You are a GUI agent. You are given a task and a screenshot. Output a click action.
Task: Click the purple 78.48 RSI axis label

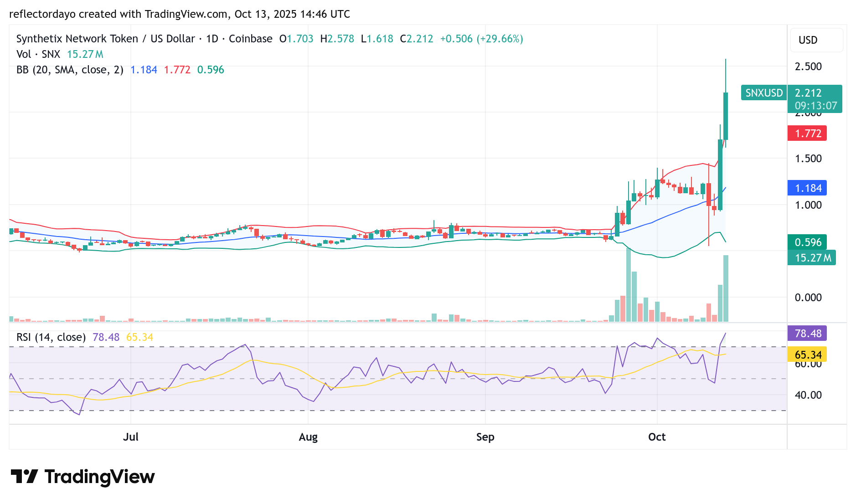coord(807,333)
